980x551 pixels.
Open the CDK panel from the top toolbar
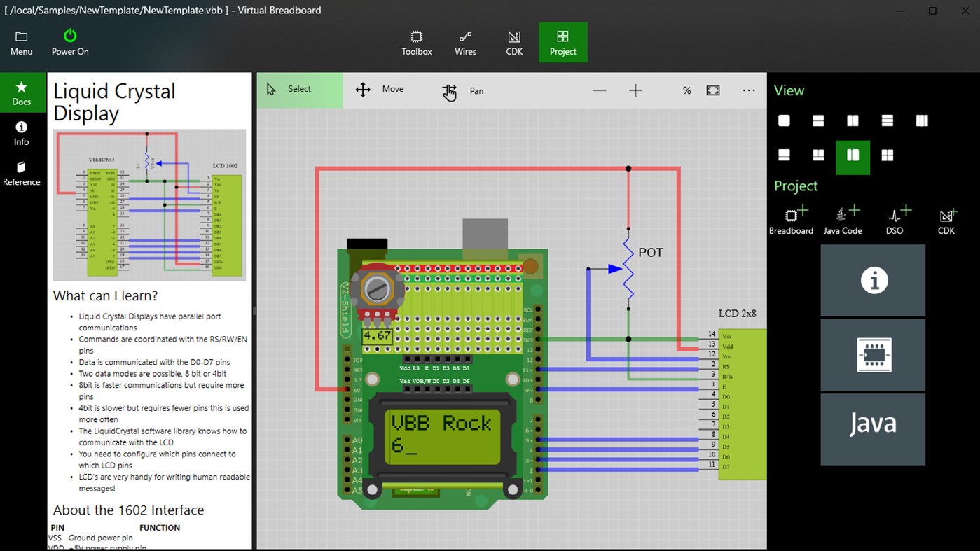coord(513,42)
